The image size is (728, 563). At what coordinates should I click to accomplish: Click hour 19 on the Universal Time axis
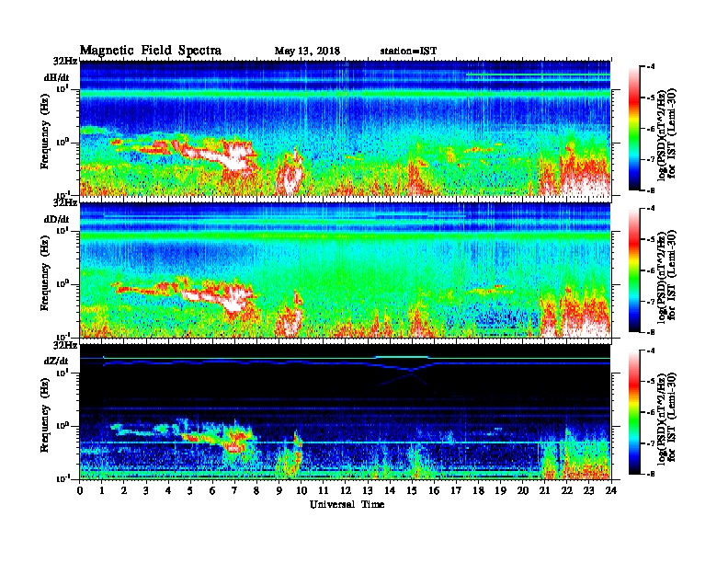[500, 490]
